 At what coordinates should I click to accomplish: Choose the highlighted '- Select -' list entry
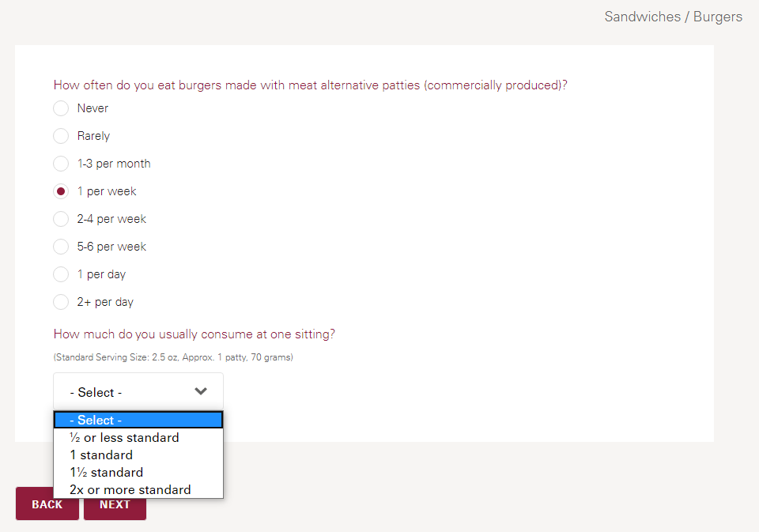pos(138,420)
